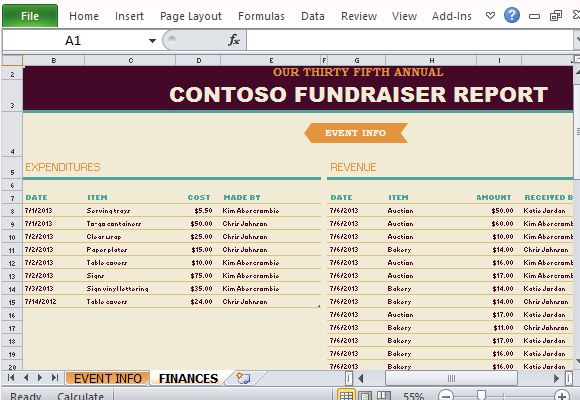Select the $35.00 cost cell

tap(201, 289)
